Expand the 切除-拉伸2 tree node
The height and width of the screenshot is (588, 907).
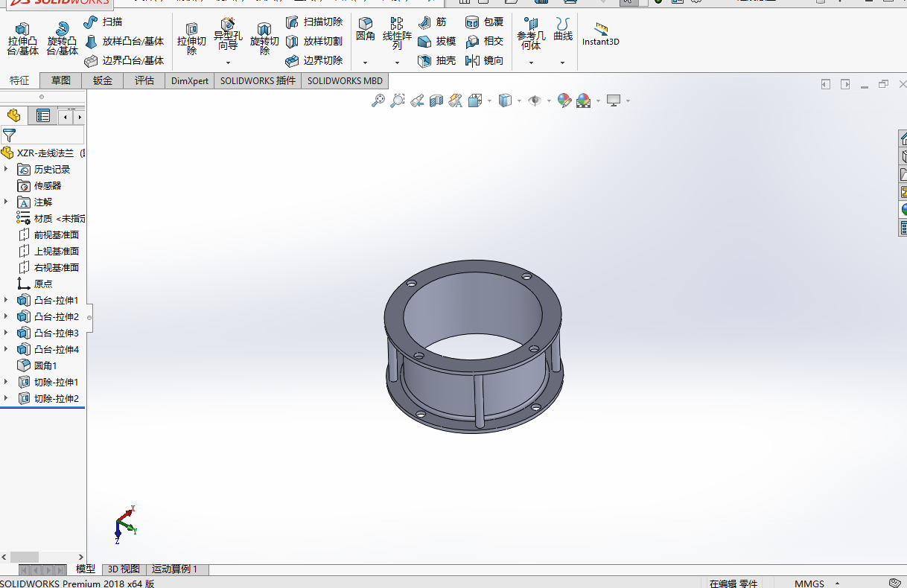click(6, 398)
